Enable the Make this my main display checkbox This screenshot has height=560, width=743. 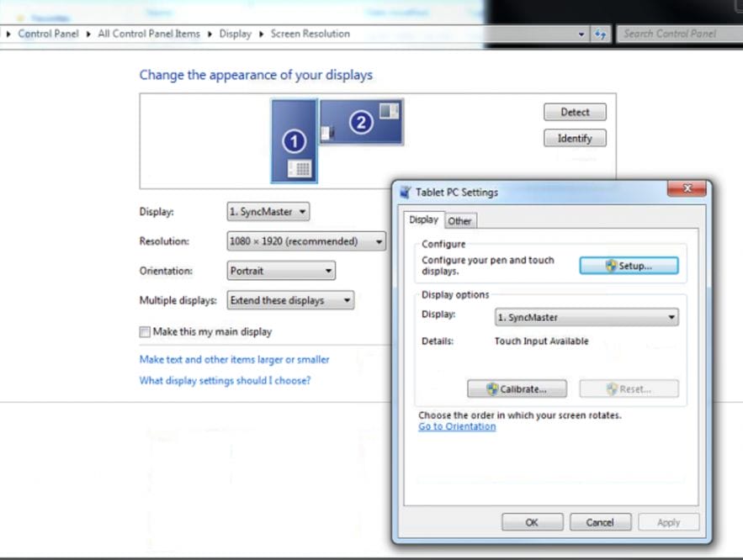(146, 331)
